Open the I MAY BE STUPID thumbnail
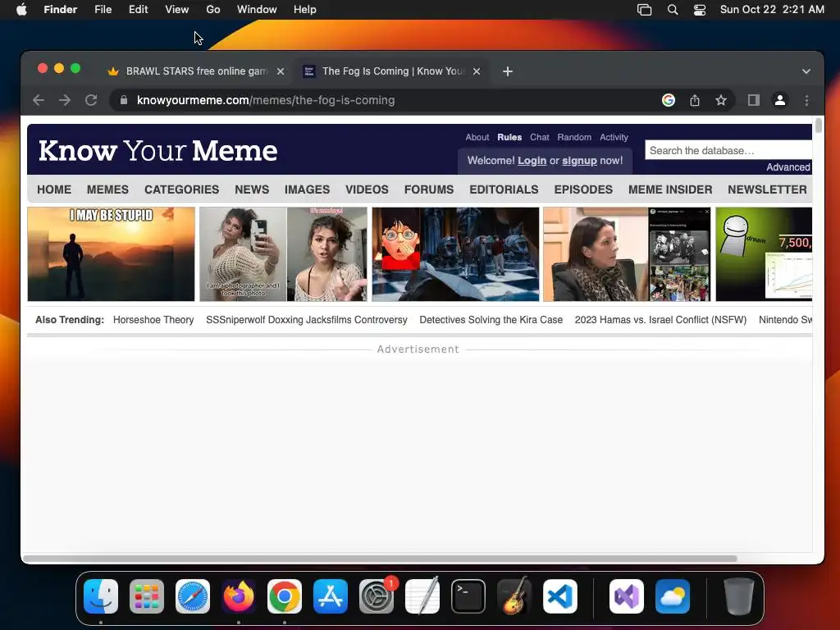Viewport: 840px width, 630px height. (112, 254)
